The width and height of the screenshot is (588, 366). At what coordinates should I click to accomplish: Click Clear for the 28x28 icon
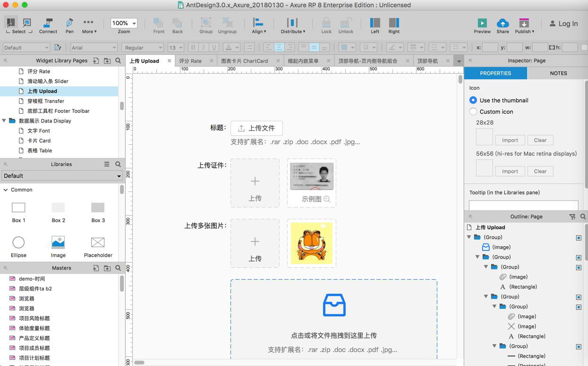540,140
